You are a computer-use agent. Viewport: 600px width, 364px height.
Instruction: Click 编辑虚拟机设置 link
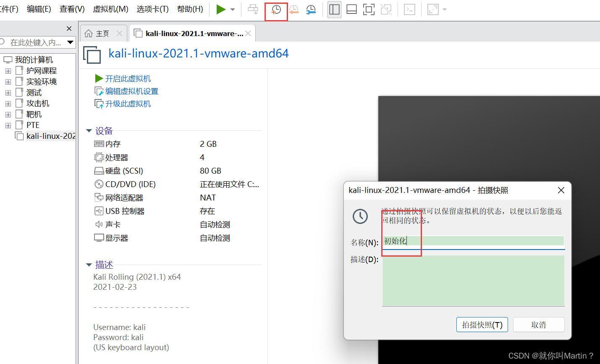[x=131, y=91]
